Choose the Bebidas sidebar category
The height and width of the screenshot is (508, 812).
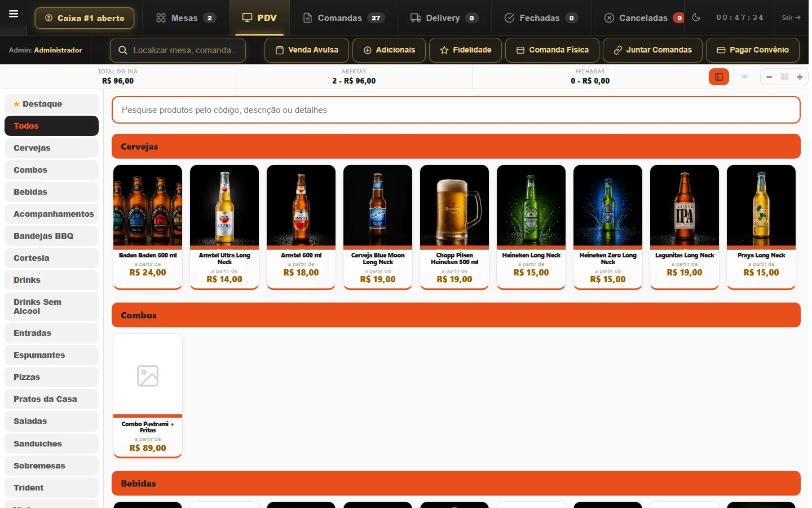click(51, 192)
